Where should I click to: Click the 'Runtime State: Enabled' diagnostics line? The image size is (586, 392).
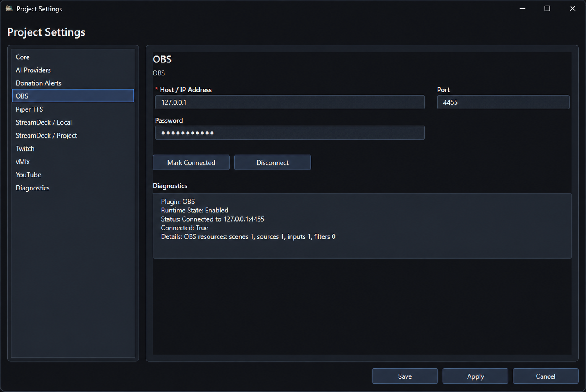195,210
